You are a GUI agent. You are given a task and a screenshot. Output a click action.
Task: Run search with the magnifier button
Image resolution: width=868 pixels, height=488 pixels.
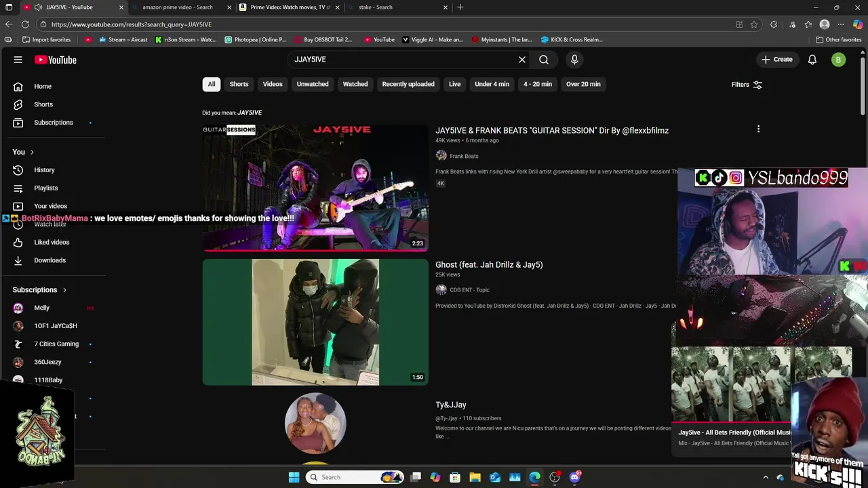tap(544, 60)
